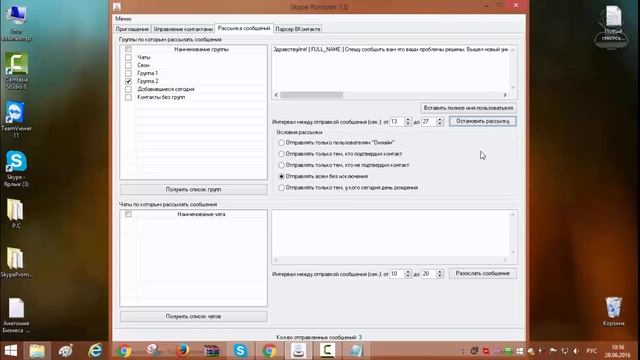Screen dimensions: 640x360
Task: Open the Windows Start button
Action: (x=11, y=351)
